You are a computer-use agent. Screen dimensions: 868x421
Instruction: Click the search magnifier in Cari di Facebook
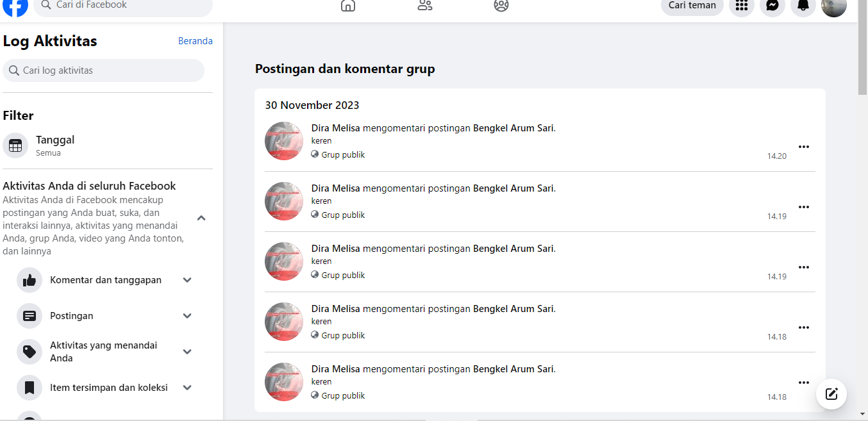pyautogui.click(x=46, y=5)
